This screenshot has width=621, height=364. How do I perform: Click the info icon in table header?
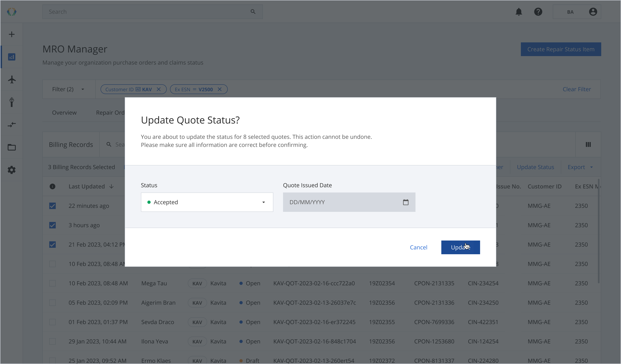pos(52,186)
